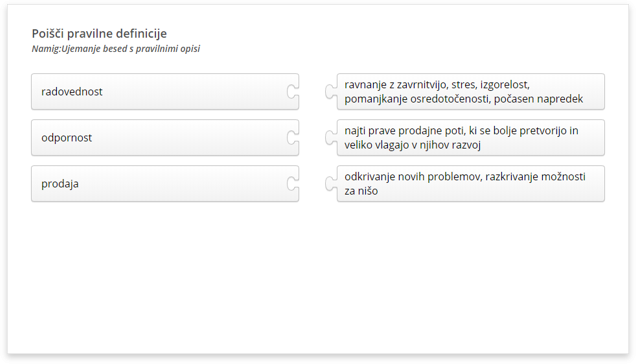Viewport: 636px width, 364px height.
Task: Select the prodaja word card
Action: (165, 183)
